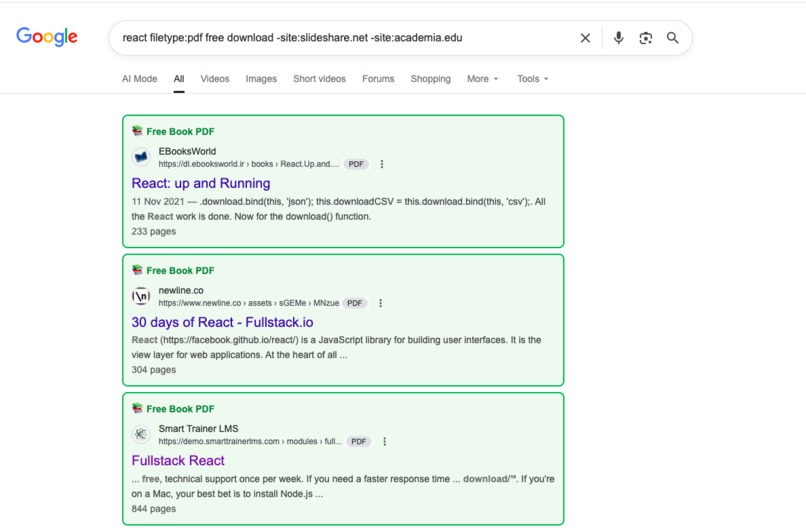Open 30 days of React - Fullstack.io

[222, 322]
